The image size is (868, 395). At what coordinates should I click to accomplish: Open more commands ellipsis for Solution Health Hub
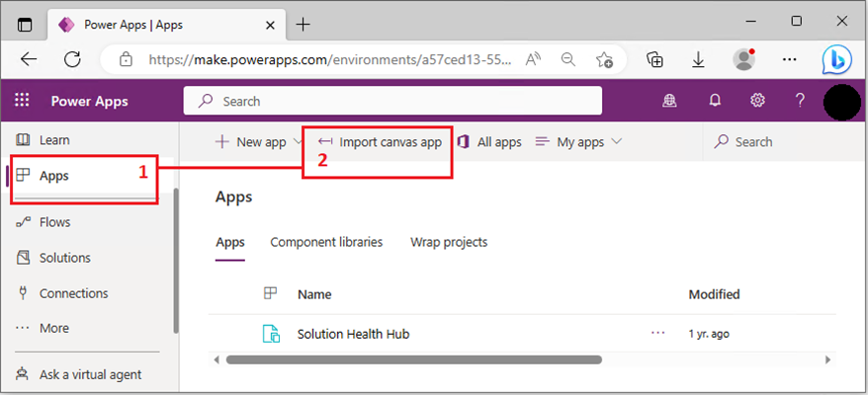(657, 333)
